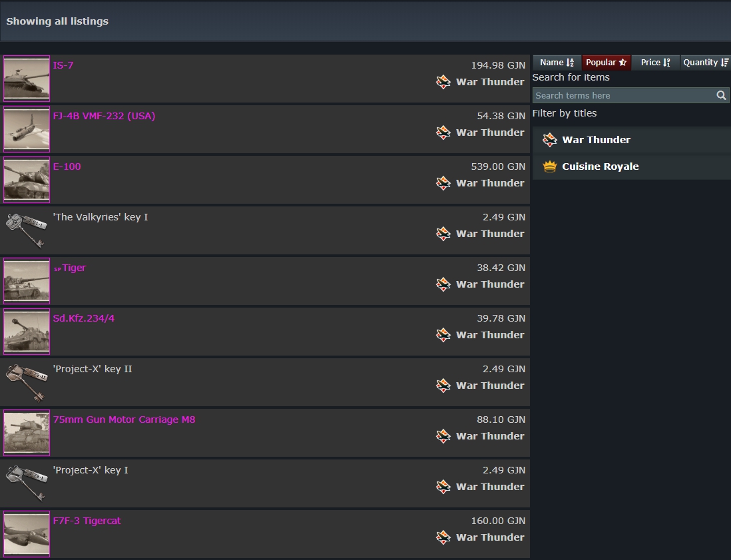The image size is (731, 560).
Task: Click War Thunder logo in FJ-4B row
Action: click(443, 133)
